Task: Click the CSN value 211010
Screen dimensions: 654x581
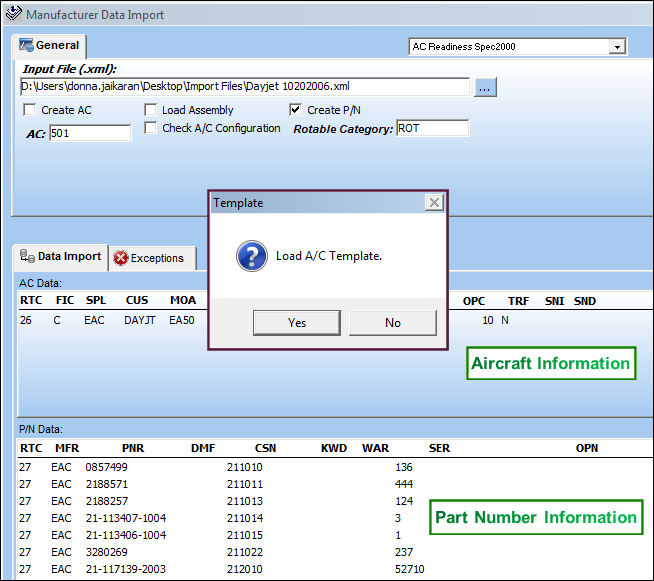Action: 245,467
